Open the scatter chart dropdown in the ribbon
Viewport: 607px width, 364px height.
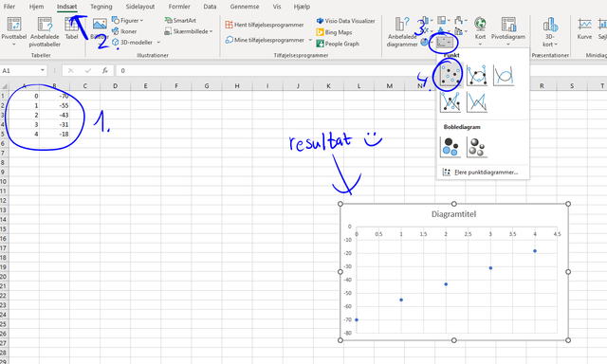point(445,42)
